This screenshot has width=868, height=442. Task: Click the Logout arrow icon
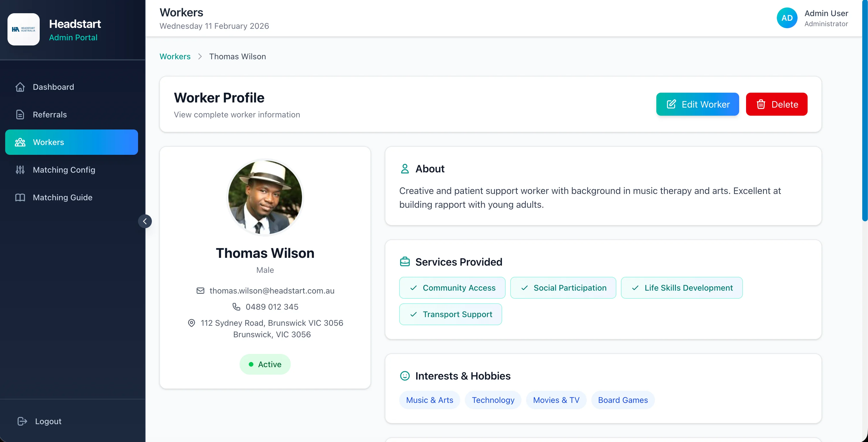[22, 422]
